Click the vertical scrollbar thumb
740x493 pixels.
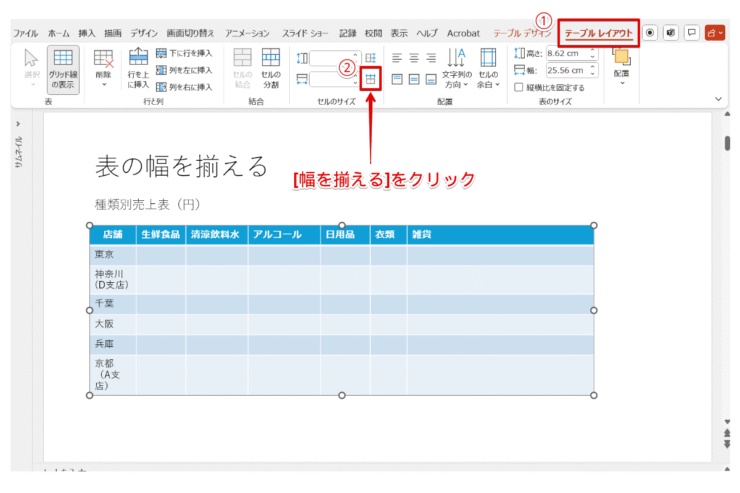click(727, 143)
